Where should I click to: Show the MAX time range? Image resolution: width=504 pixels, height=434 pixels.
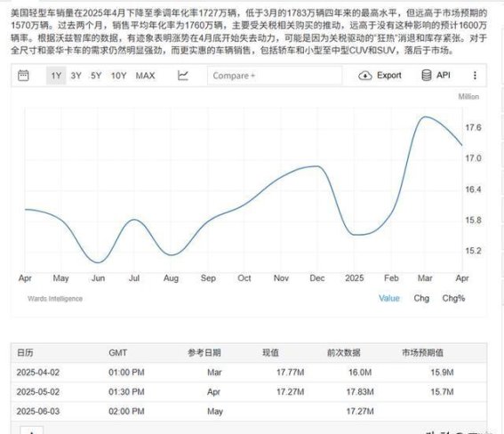[x=145, y=76]
